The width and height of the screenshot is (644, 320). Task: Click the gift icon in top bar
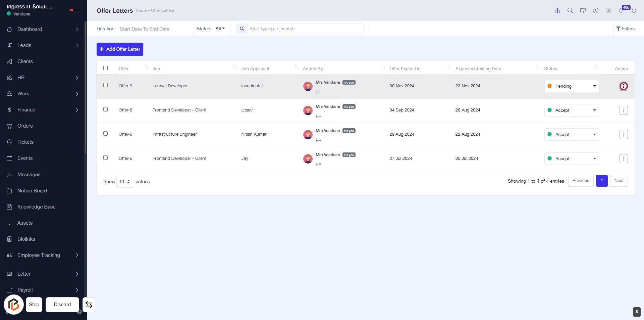[x=557, y=10]
